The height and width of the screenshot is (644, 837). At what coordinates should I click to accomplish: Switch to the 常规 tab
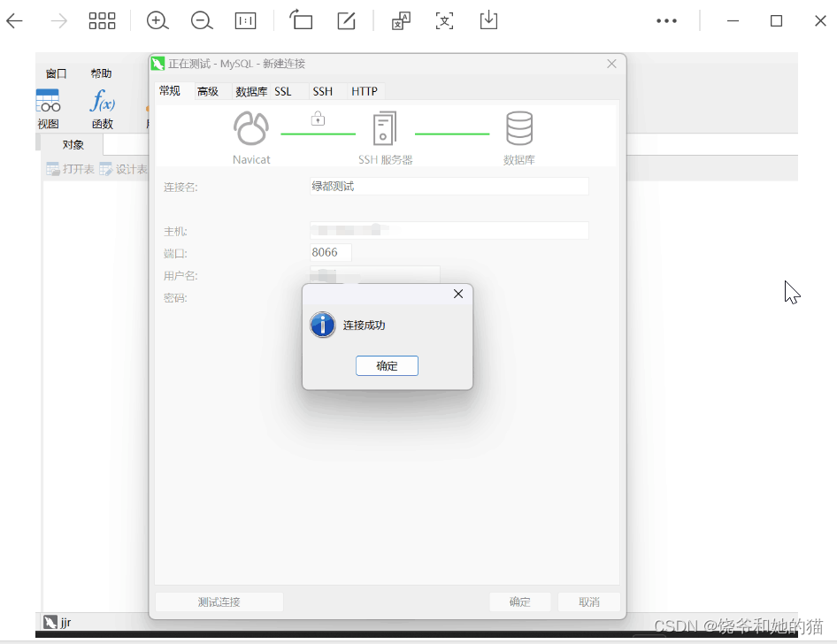(170, 91)
